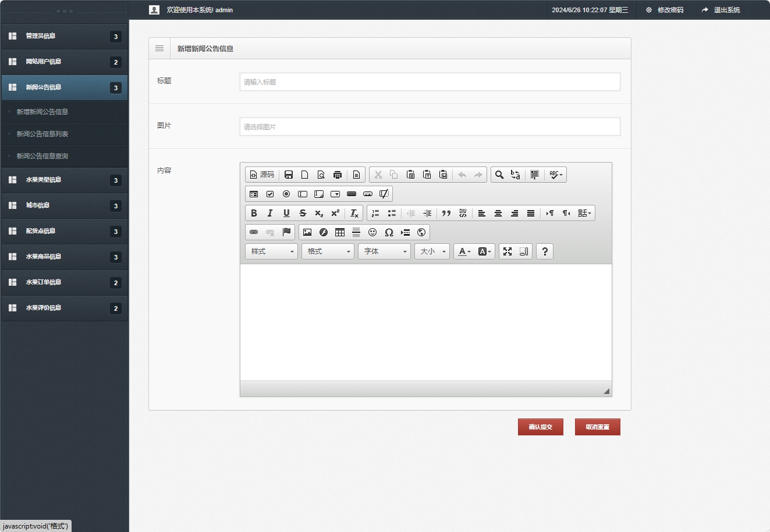Insert a form with the Form icon

(x=254, y=194)
